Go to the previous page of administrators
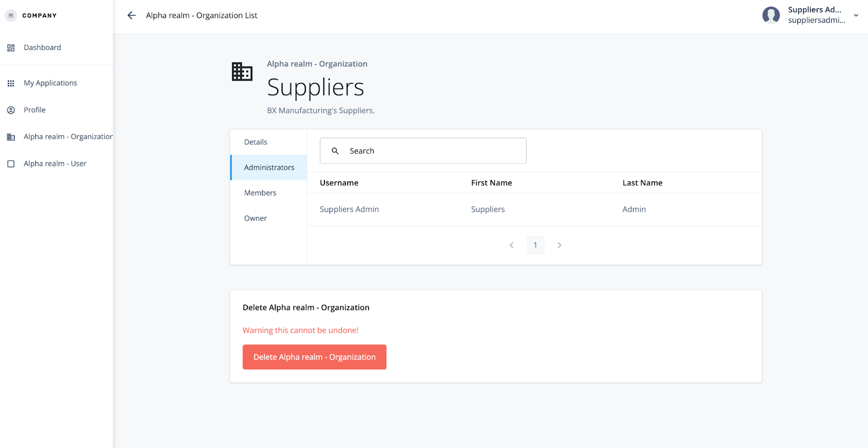 pyautogui.click(x=512, y=245)
